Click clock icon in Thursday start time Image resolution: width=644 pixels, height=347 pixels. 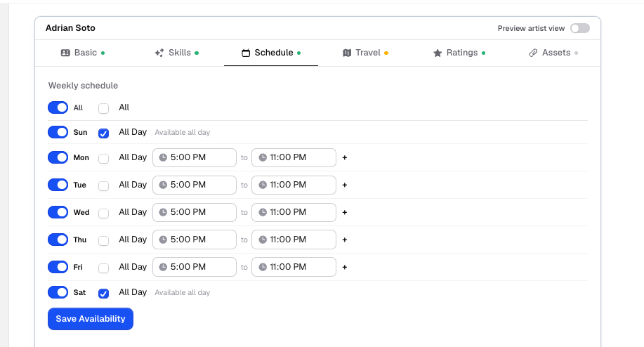pyautogui.click(x=163, y=240)
